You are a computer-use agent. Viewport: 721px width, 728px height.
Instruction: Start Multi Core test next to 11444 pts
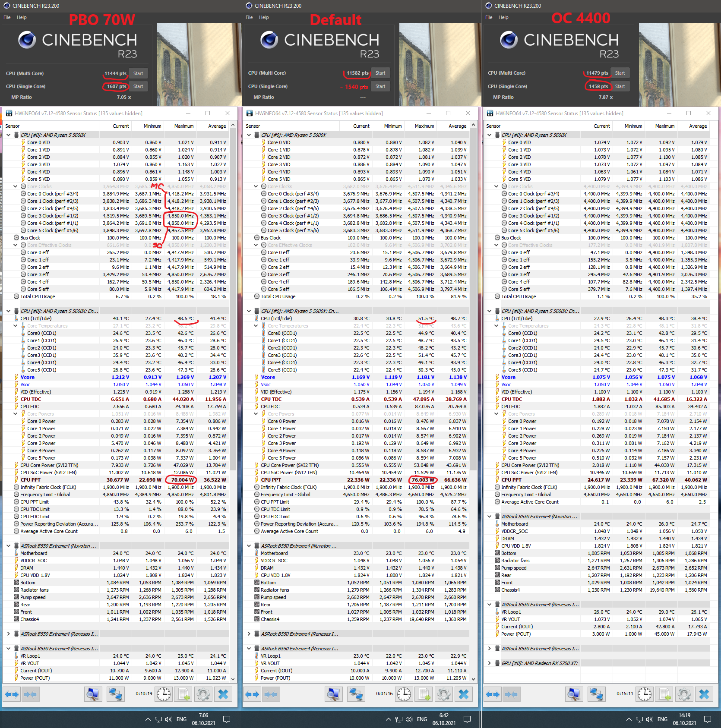pos(138,73)
